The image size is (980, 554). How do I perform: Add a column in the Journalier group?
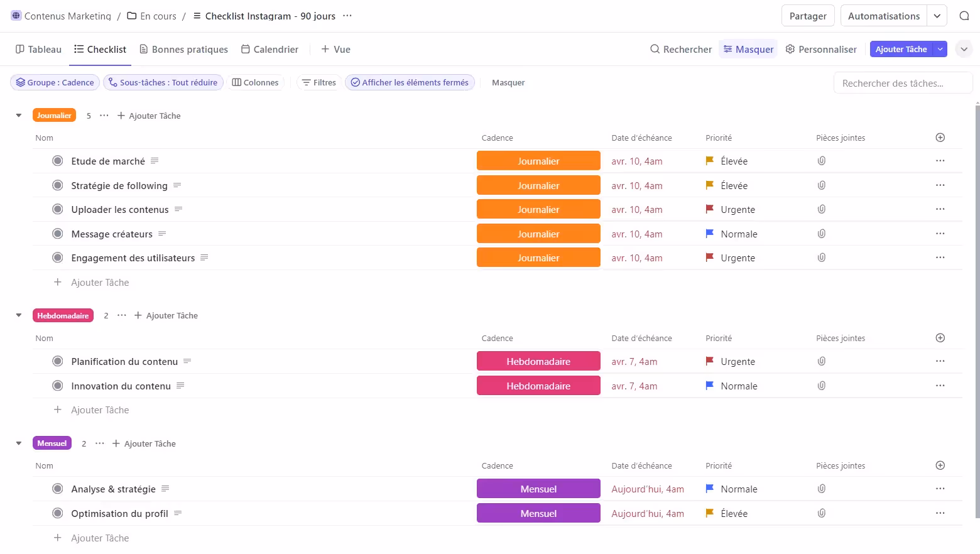940,138
